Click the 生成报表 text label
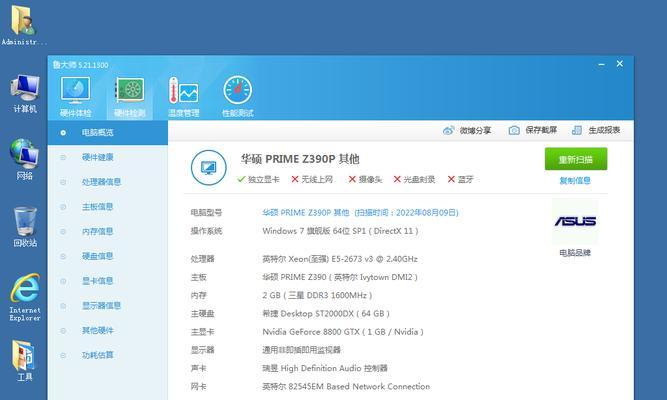Viewport: 667px width, 400px height. tap(604, 130)
